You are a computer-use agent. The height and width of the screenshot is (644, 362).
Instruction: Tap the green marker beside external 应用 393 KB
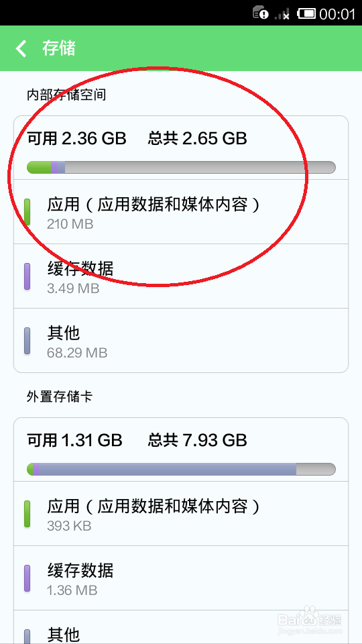(x=27, y=514)
